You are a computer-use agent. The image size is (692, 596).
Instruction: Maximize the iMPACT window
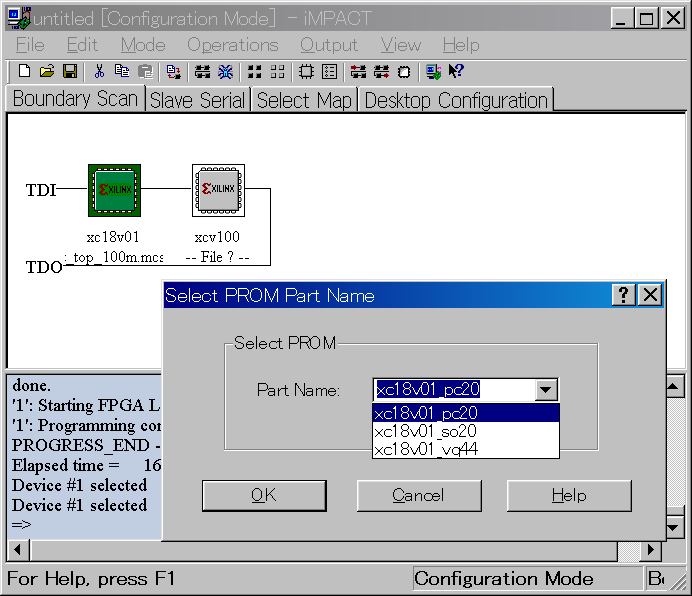(647, 18)
